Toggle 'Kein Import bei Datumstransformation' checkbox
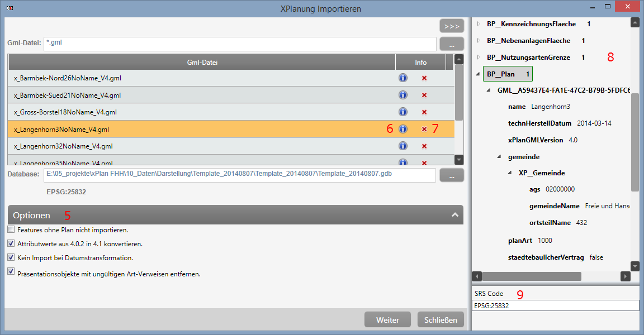This screenshot has height=335, width=644. [11, 257]
